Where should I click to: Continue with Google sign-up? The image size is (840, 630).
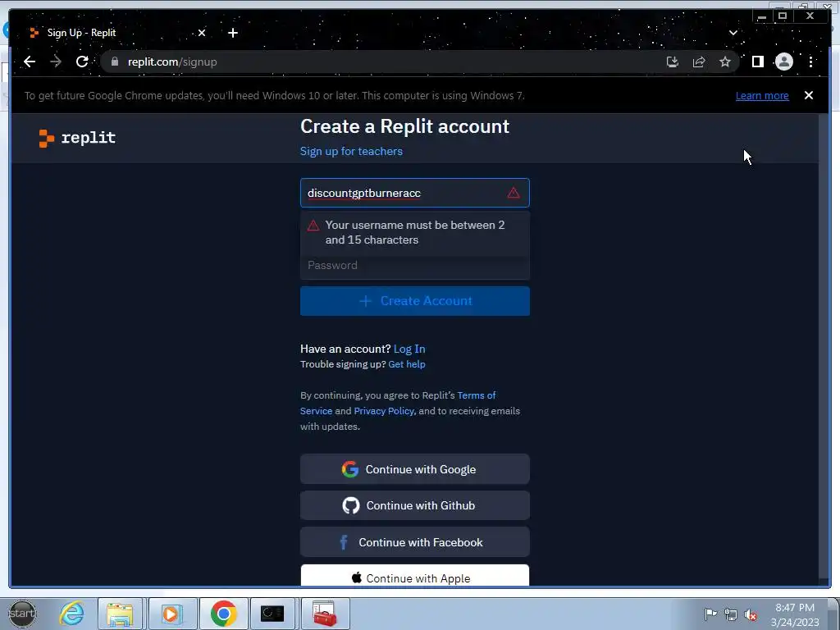[414, 469]
